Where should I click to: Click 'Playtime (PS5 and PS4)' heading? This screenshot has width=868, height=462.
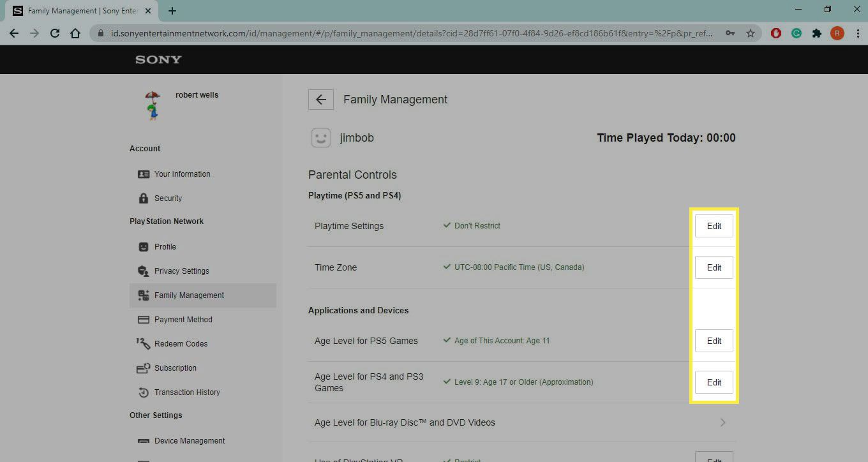[354, 196]
